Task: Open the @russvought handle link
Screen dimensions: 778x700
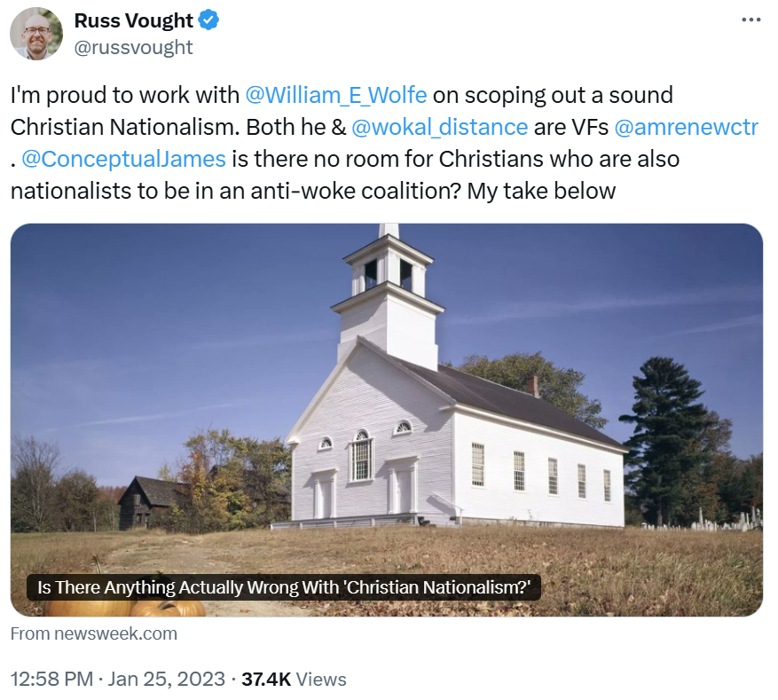Action: coord(133,47)
